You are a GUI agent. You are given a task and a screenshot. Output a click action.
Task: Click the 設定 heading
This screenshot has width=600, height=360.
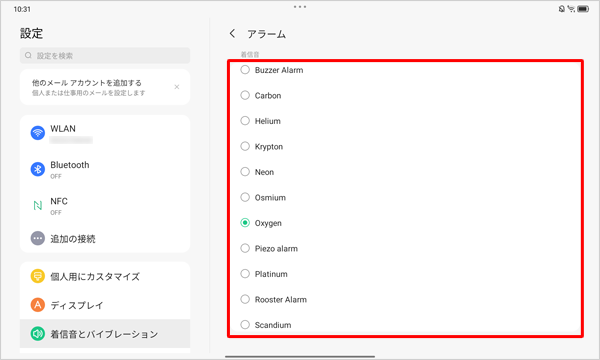pos(31,33)
